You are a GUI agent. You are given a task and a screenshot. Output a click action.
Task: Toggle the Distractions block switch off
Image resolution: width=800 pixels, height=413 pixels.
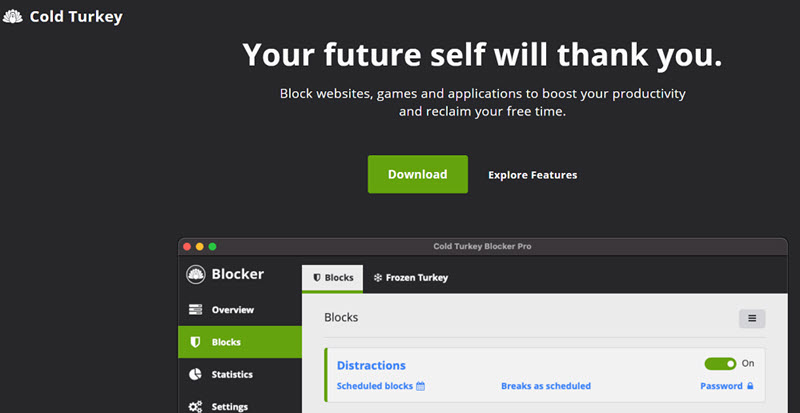coord(720,364)
